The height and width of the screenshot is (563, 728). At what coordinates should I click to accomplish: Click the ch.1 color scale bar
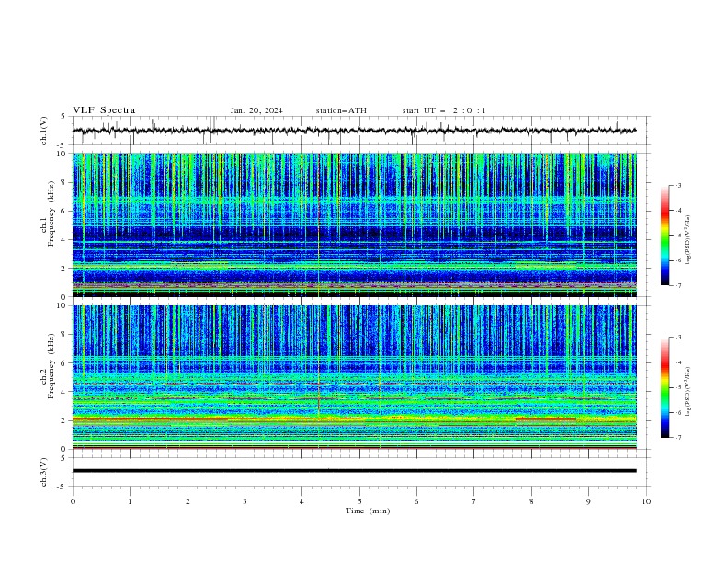(x=665, y=236)
